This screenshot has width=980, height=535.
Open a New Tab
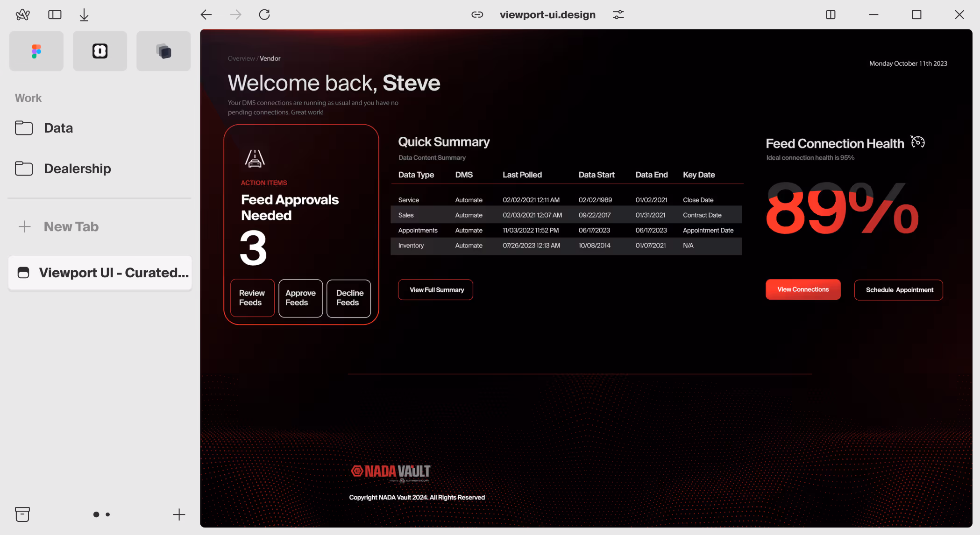tap(71, 227)
